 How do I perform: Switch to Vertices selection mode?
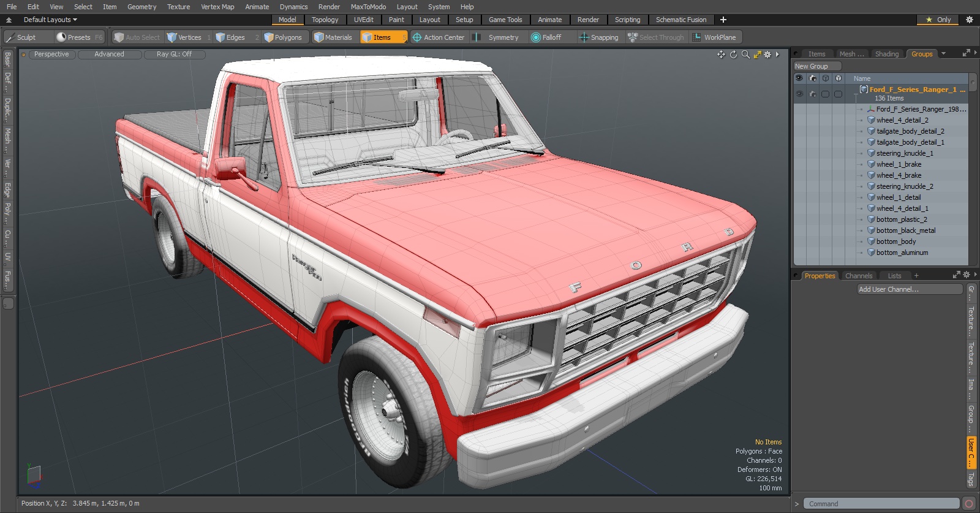coord(189,37)
